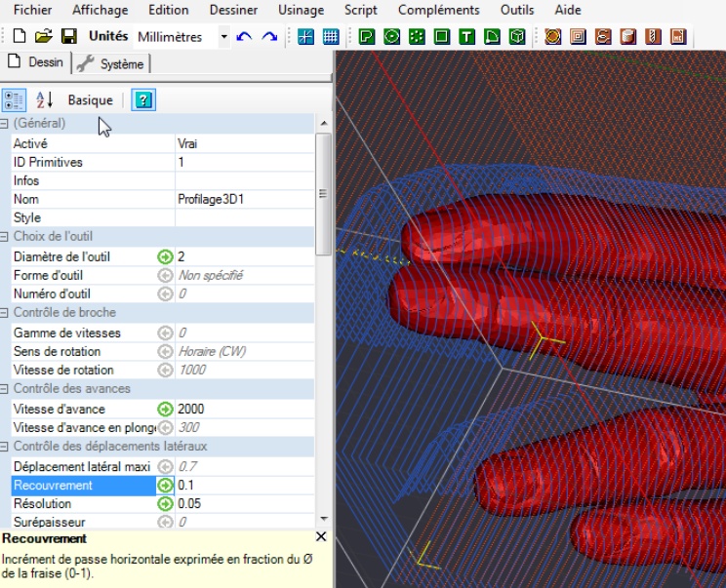Redo the last undone action

click(x=269, y=36)
